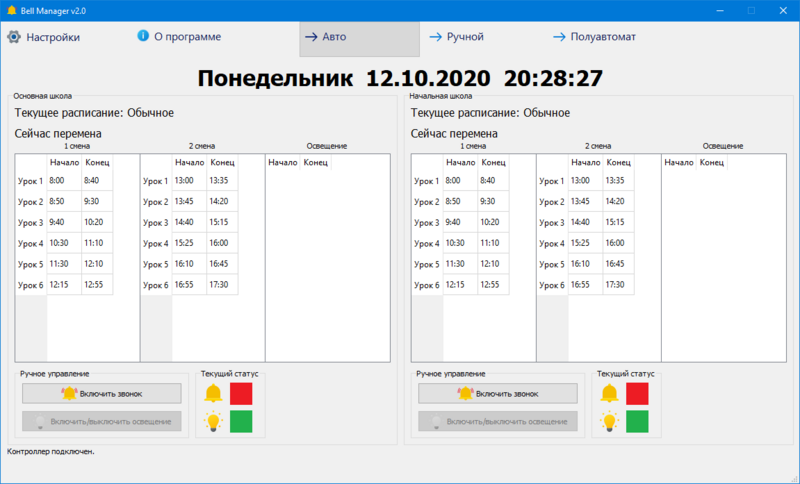
Task: Close the Bell Manager window
Action: click(x=783, y=10)
